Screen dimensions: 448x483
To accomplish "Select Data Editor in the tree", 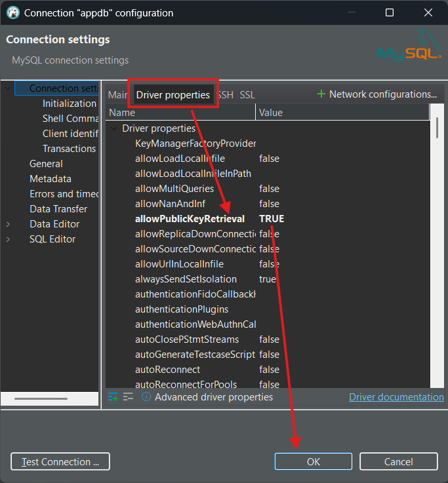I will click(54, 224).
